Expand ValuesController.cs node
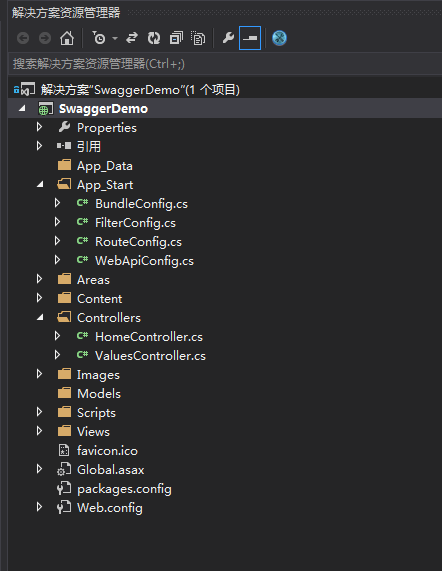This screenshot has width=442, height=571. (58, 355)
